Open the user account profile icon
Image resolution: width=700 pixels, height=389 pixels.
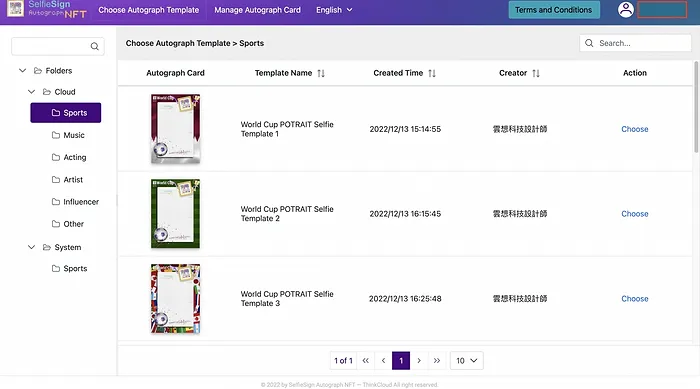(625, 9)
